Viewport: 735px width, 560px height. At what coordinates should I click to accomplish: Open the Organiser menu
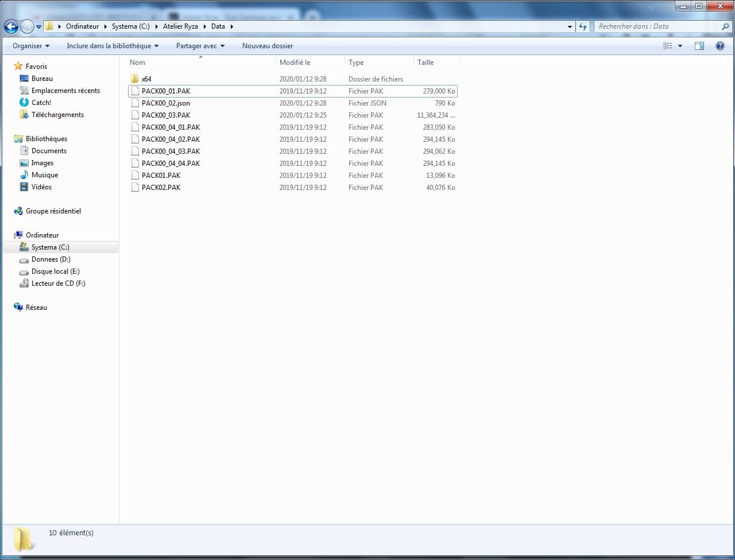click(x=31, y=46)
